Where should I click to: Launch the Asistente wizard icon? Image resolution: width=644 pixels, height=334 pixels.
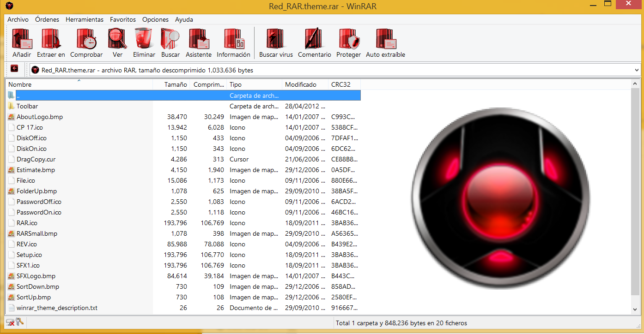pos(199,39)
